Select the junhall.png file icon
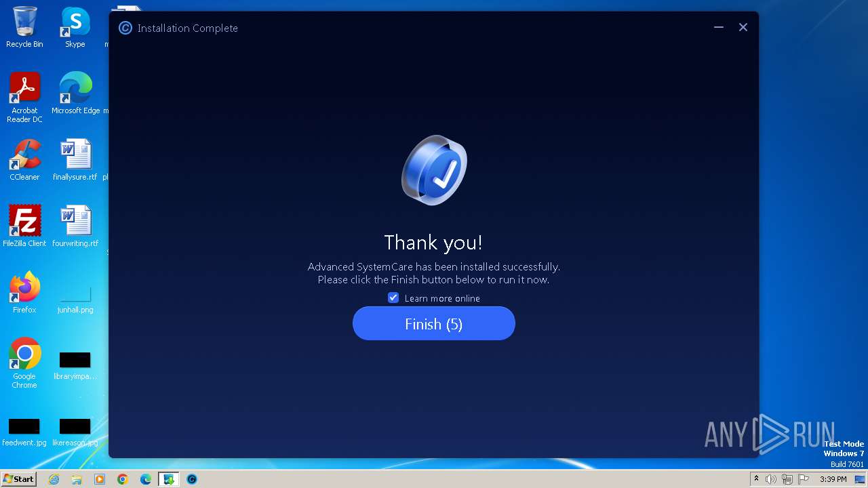868x488 pixels. (75, 298)
